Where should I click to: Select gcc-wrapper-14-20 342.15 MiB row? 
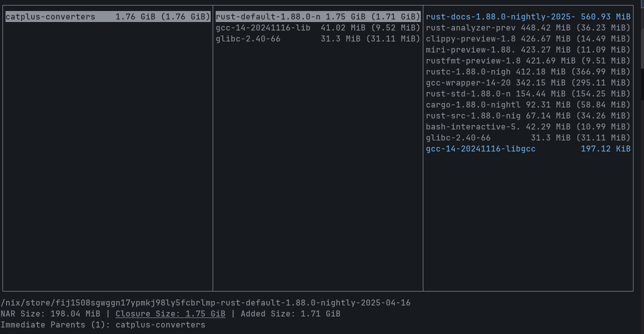(x=528, y=83)
